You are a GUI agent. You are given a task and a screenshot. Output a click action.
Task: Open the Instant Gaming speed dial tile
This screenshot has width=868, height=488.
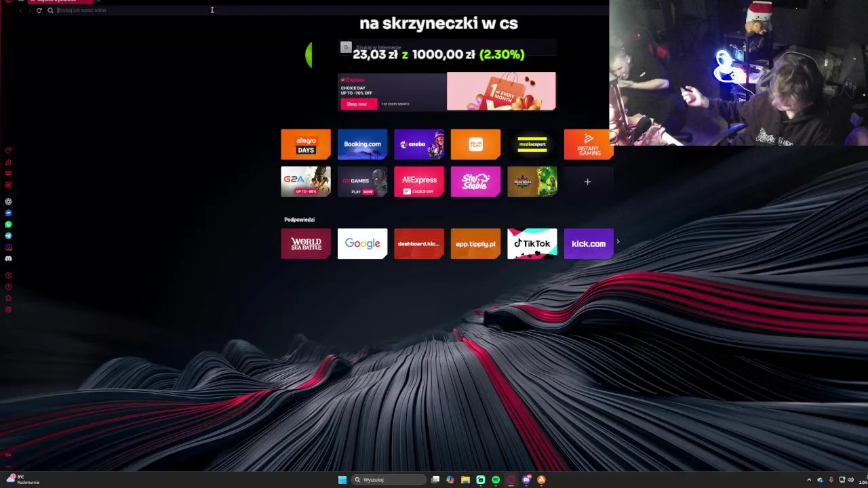tap(589, 144)
